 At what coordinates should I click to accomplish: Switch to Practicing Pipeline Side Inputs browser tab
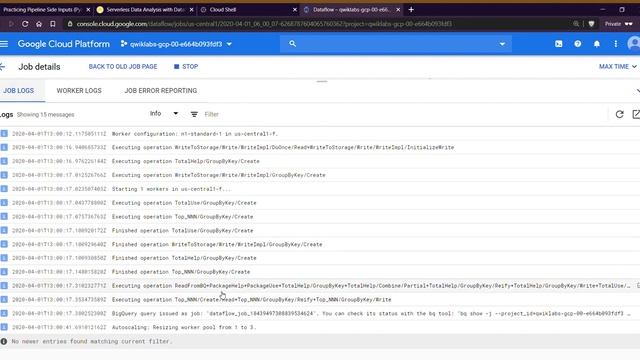(x=43, y=9)
